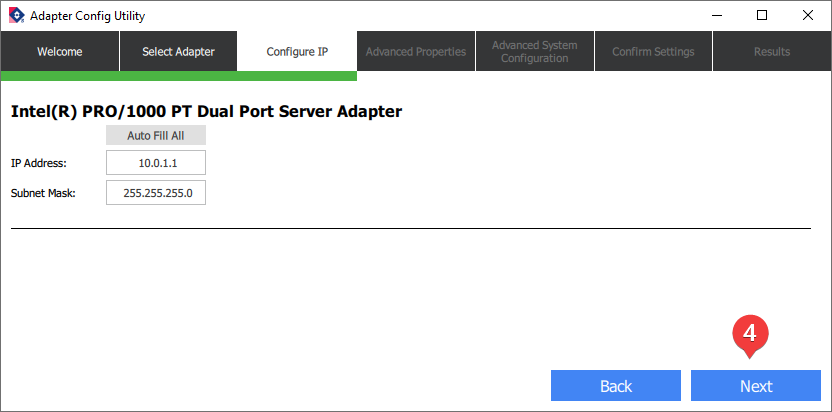Click the Back button
The width and height of the screenshot is (832, 412).
coord(616,385)
